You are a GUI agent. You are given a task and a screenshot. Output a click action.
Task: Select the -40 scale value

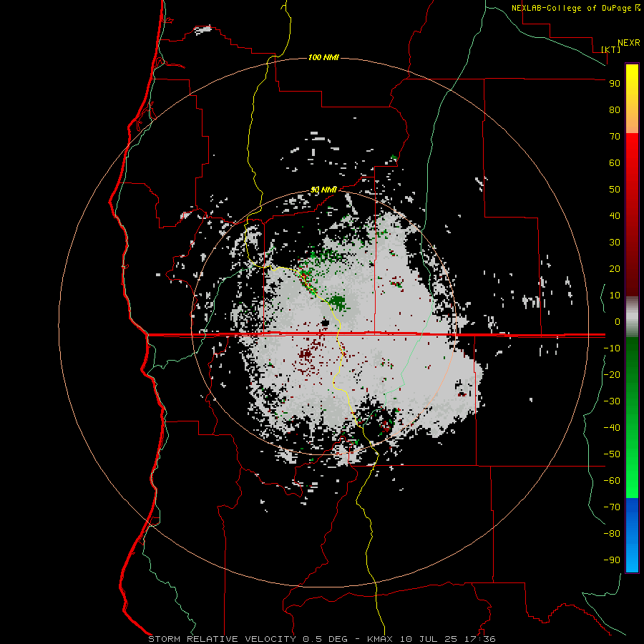coord(612,428)
